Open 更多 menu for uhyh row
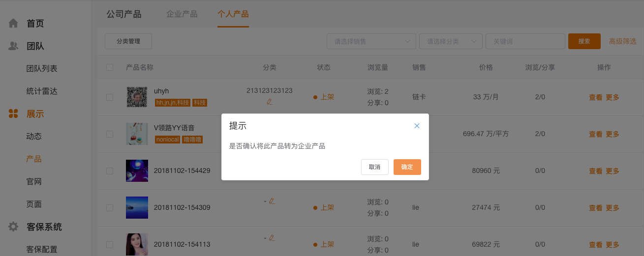The height and width of the screenshot is (256, 644). tap(613, 97)
